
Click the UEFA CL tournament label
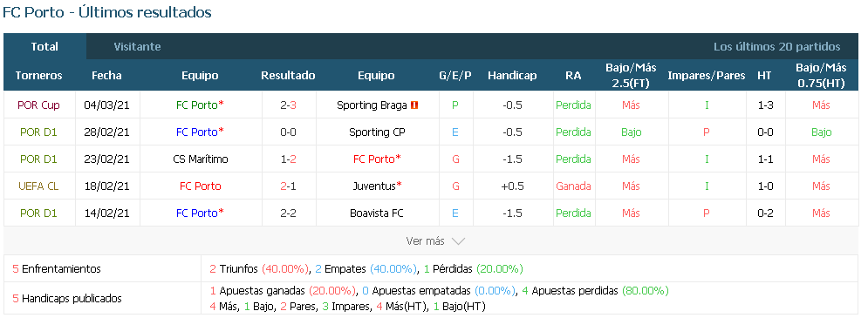[38, 186]
